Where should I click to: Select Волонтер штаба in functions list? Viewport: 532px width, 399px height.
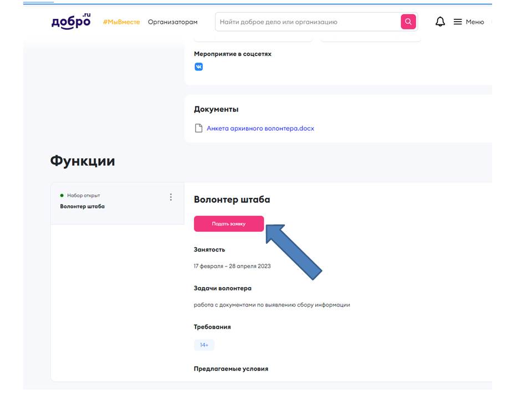click(117, 203)
